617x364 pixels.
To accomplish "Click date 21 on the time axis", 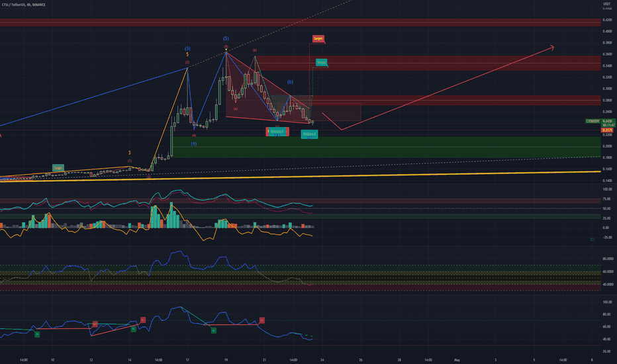I will point(264,359).
